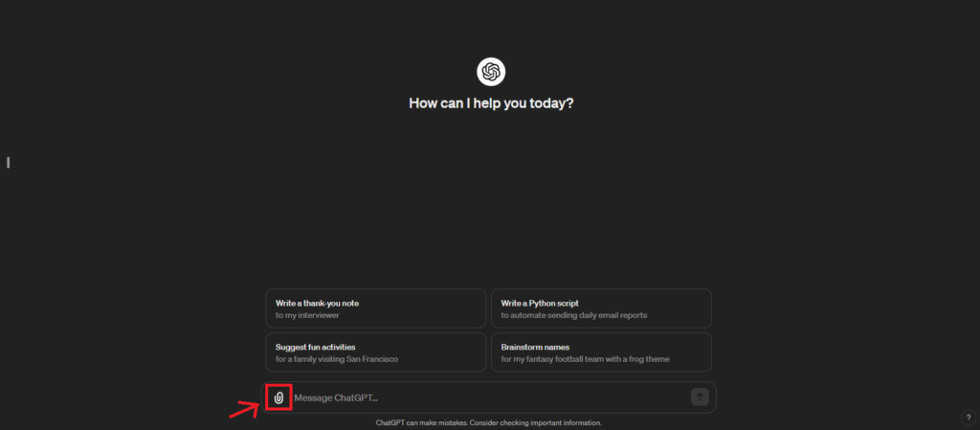Click the paperclip attach file icon
The height and width of the screenshot is (430, 980).
click(278, 397)
